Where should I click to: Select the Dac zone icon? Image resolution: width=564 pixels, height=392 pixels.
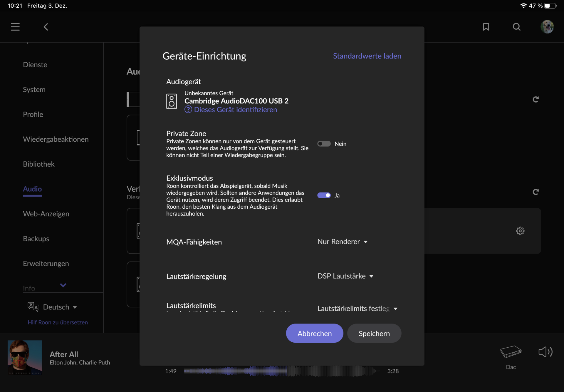point(511,352)
